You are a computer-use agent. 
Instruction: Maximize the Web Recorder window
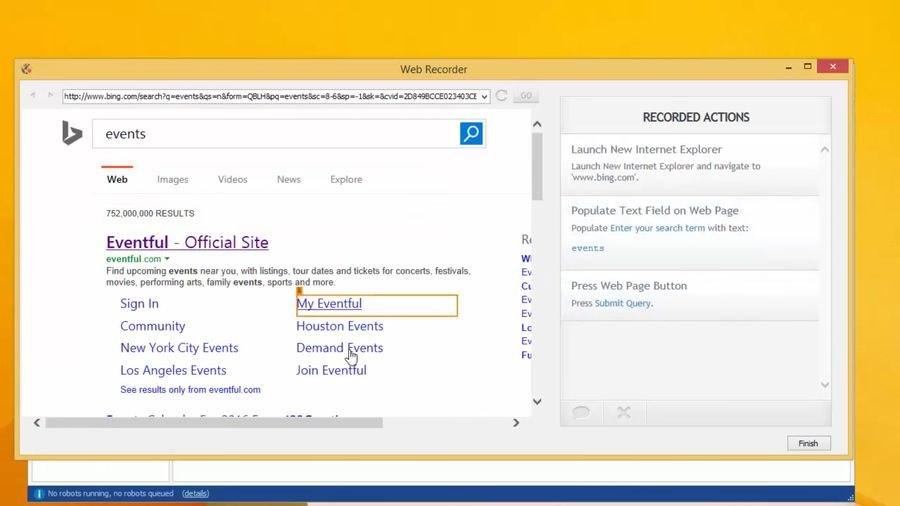808,67
